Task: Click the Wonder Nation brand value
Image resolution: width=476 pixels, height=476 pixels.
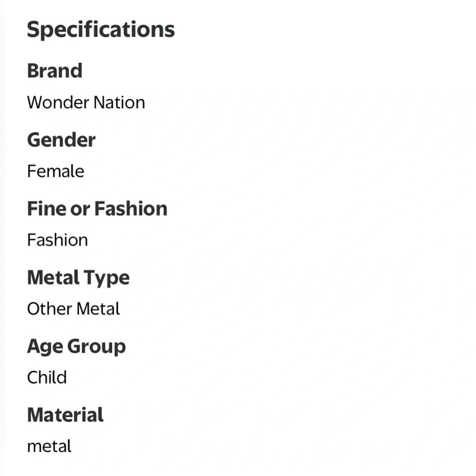Action: pyautogui.click(x=86, y=102)
